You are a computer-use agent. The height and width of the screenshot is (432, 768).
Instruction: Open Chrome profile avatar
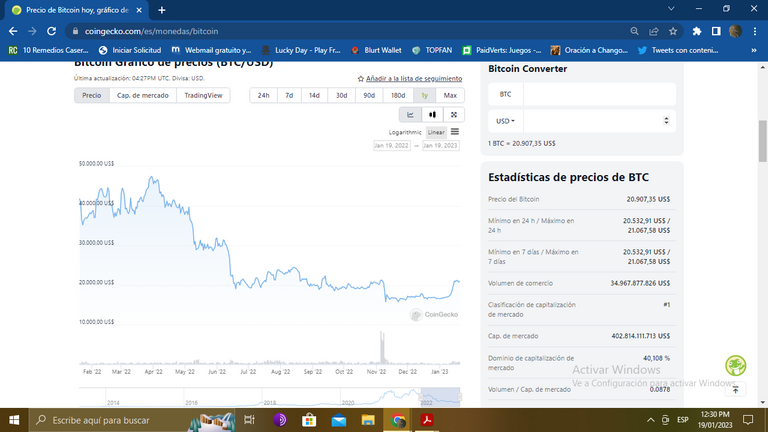[735, 31]
